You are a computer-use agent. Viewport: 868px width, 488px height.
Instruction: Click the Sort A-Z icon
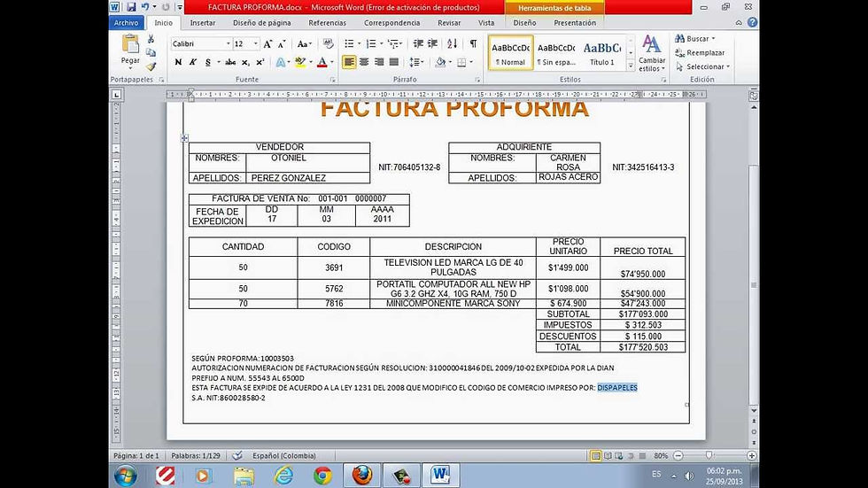coord(453,43)
